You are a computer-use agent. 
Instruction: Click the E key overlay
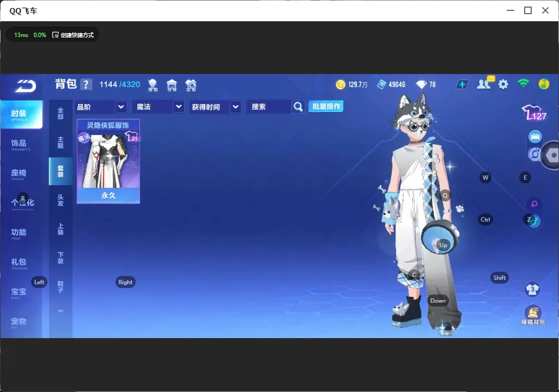pyautogui.click(x=525, y=177)
